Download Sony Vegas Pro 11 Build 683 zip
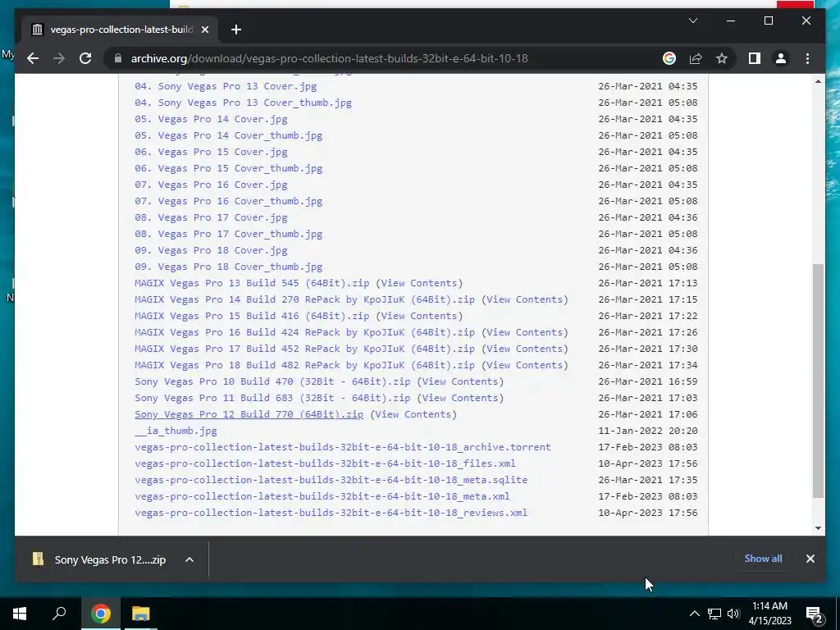Image resolution: width=840 pixels, height=630 pixels. pos(272,398)
